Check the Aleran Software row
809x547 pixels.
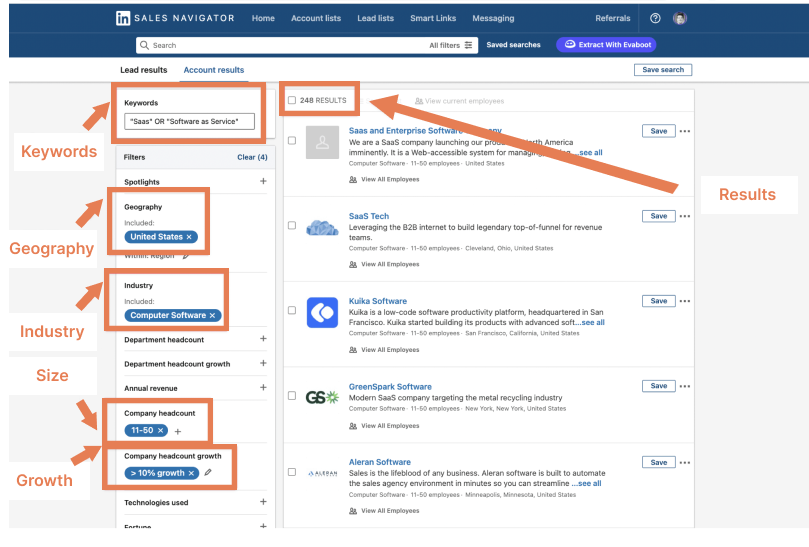292,472
